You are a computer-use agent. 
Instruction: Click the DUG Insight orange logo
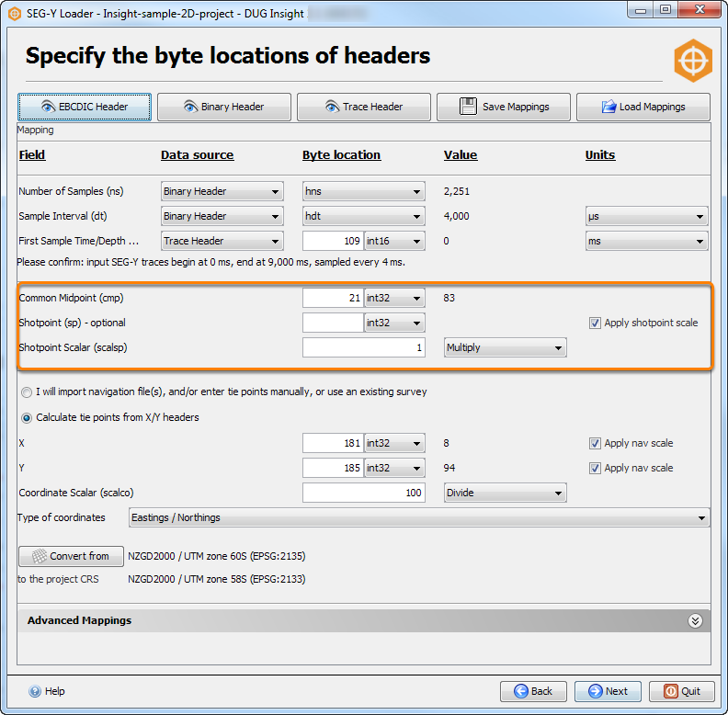pos(693,61)
